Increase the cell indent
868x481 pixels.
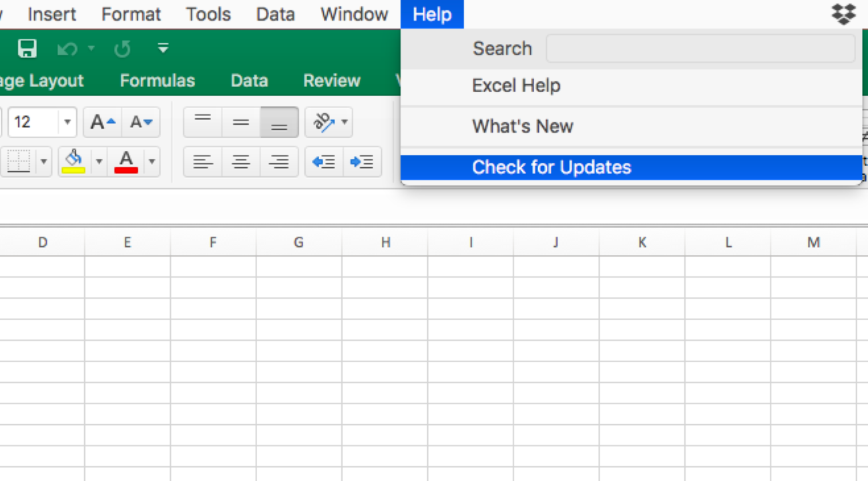pyautogui.click(x=362, y=161)
